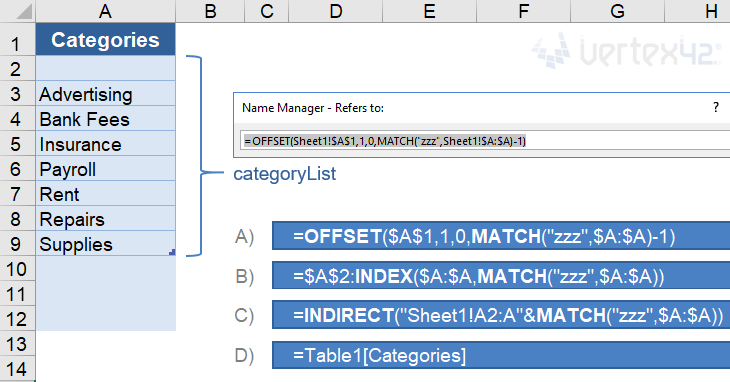Click row 2 header

coord(17,69)
